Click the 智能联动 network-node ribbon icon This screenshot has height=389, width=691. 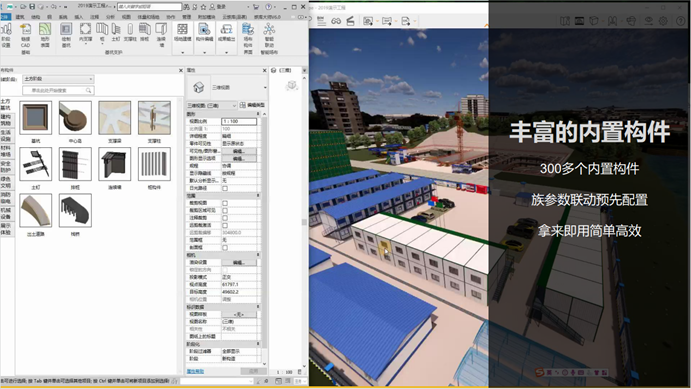(x=269, y=30)
